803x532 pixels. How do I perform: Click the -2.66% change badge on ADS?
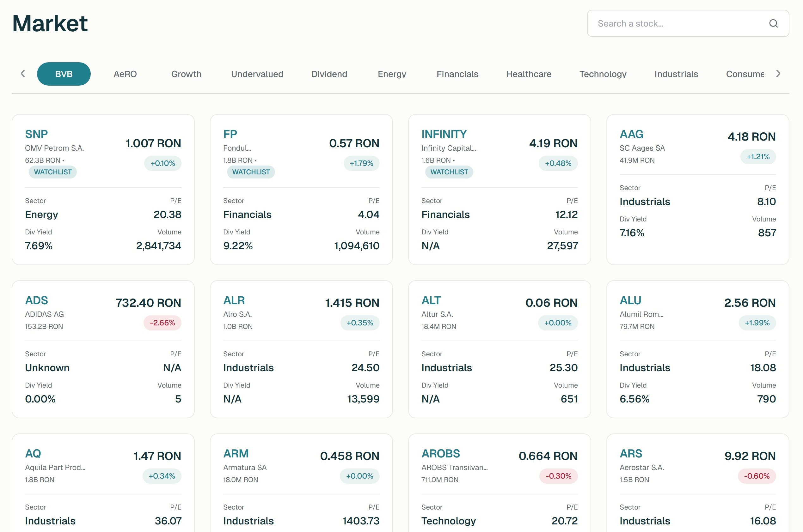(162, 323)
